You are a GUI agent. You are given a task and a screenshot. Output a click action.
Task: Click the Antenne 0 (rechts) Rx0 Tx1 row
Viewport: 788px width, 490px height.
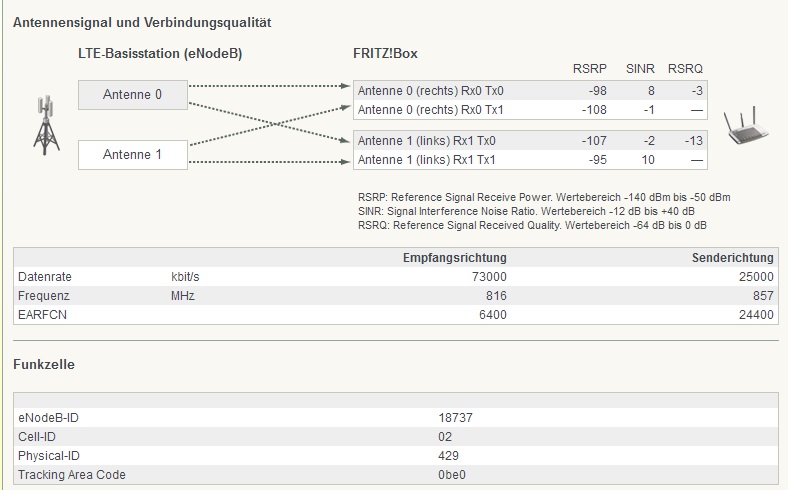click(x=530, y=110)
